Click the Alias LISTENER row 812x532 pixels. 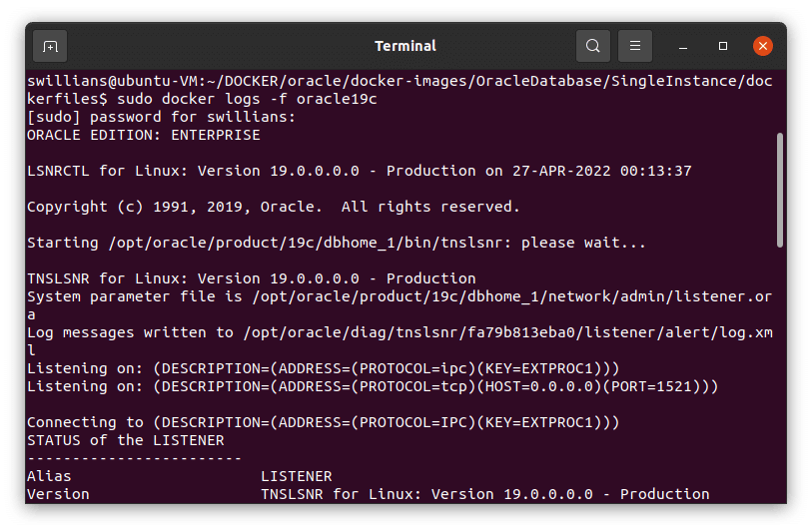pos(179,476)
